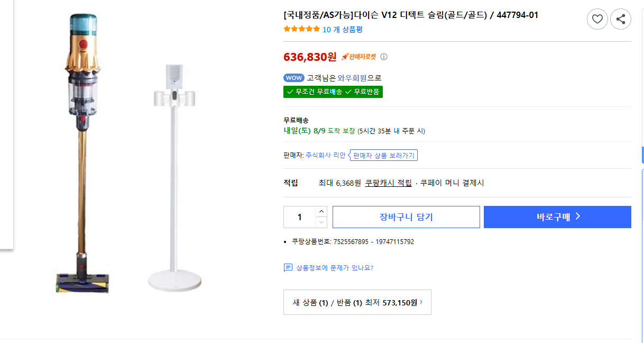Screen dimensions: 644x343
Task: Add the product to the wishlist heart
Action: pos(597,19)
